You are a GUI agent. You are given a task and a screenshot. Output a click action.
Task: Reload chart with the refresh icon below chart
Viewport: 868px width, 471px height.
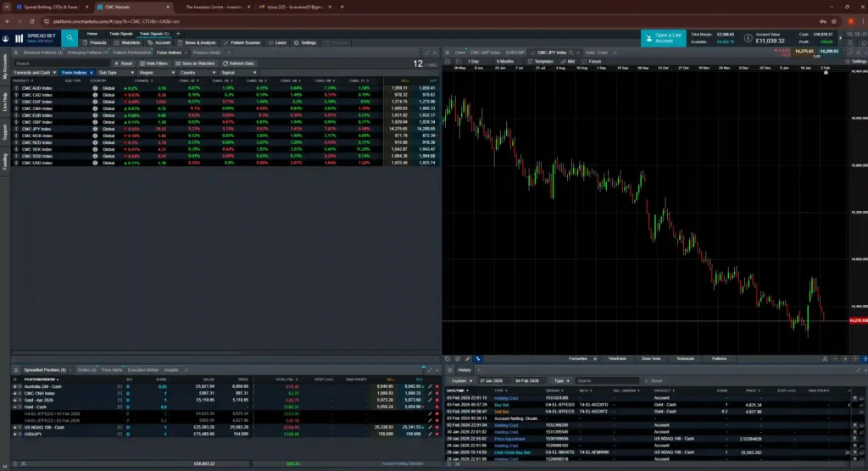click(448, 358)
